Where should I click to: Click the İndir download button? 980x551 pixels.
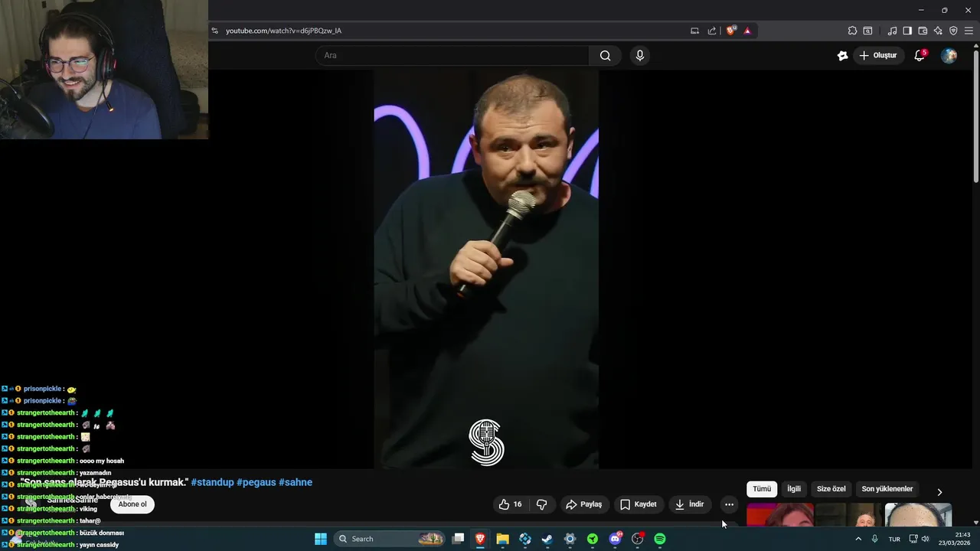tap(689, 504)
